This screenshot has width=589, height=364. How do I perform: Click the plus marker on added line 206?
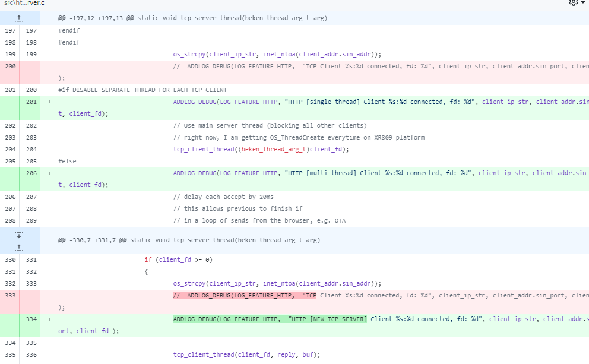pyautogui.click(x=49, y=173)
